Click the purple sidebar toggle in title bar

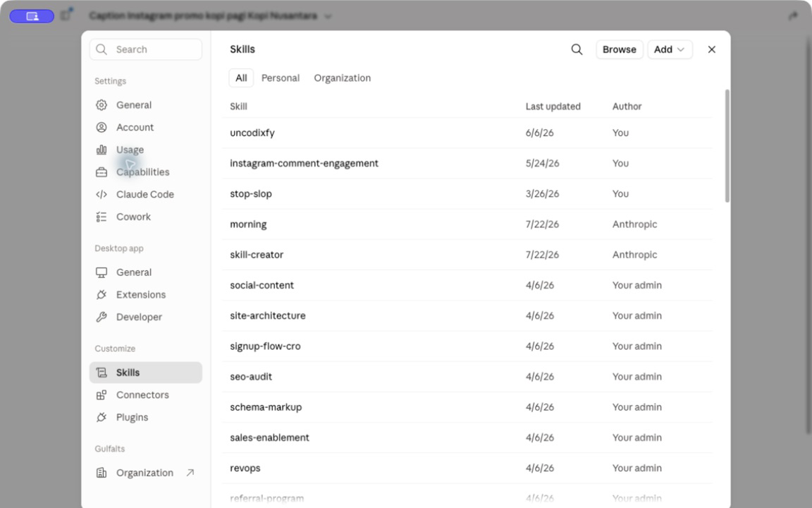[32, 16]
